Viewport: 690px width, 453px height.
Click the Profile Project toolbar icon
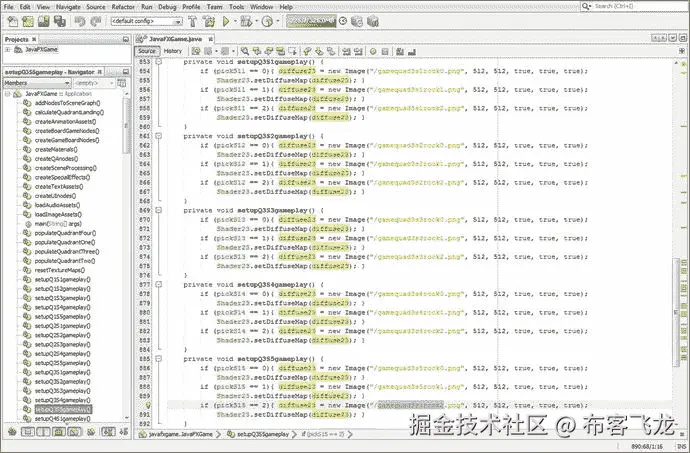tap(267, 21)
